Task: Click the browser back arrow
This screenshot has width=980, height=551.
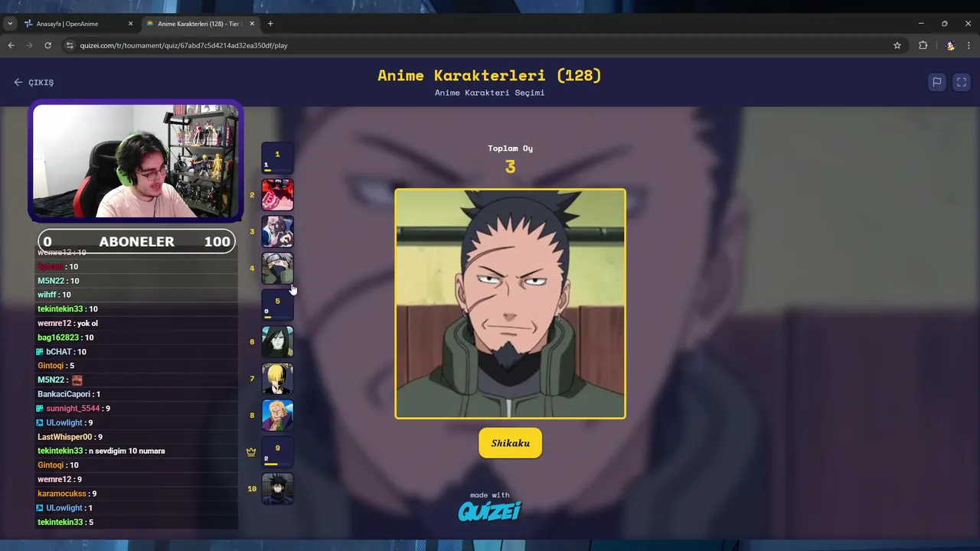Action: [x=11, y=45]
